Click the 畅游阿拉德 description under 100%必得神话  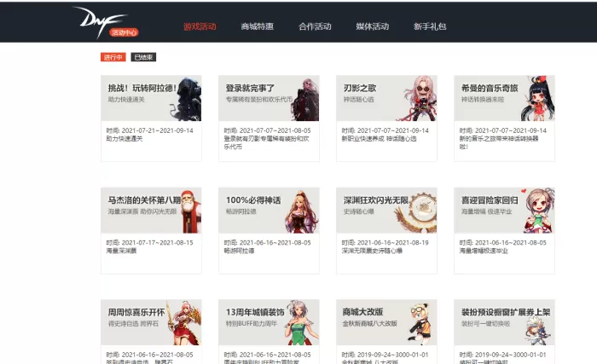click(239, 251)
